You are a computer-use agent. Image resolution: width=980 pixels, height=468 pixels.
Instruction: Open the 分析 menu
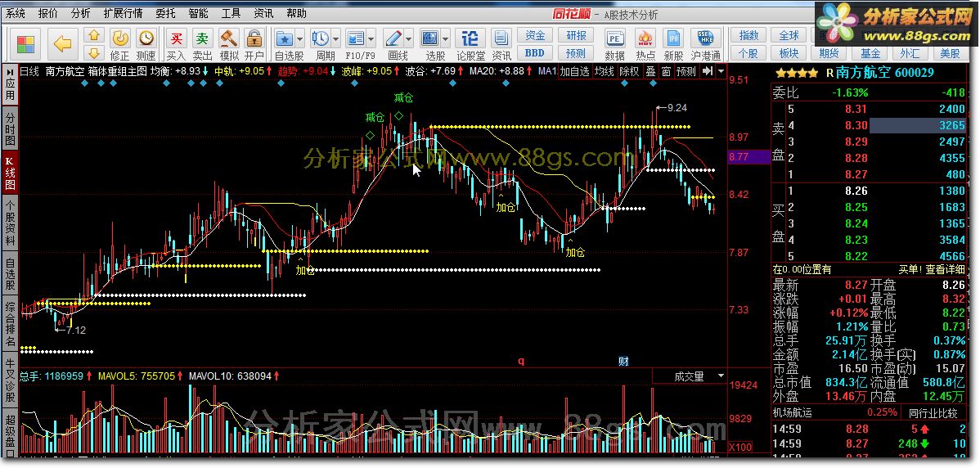[81, 13]
